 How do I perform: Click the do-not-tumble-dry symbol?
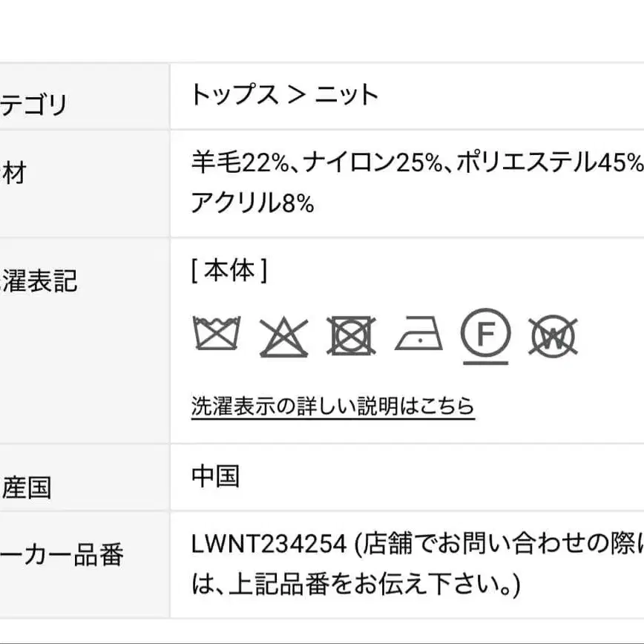point(352,335)
